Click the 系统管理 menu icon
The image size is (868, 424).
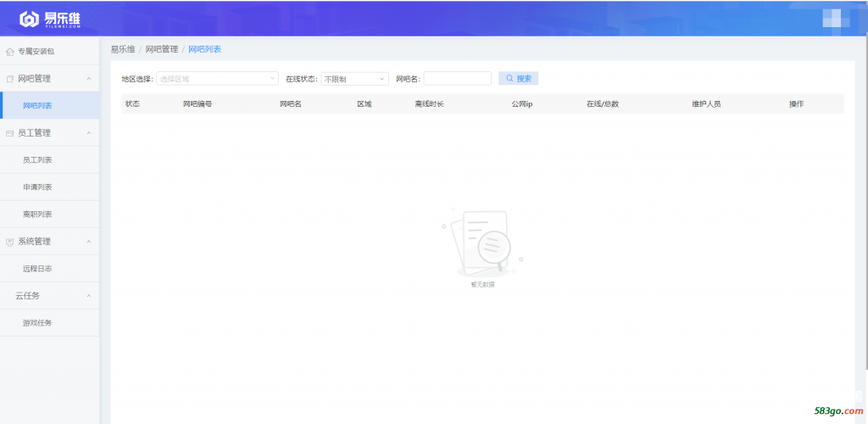tap(10, 242)
